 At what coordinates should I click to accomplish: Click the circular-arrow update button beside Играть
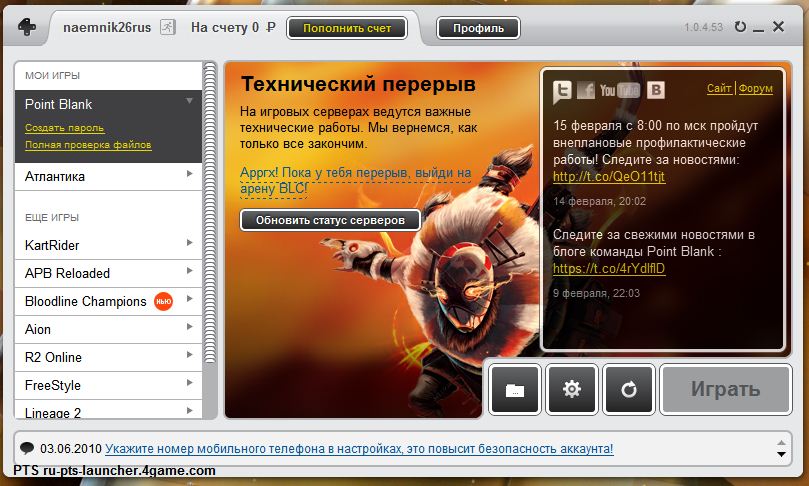click(x=628, y=390)
